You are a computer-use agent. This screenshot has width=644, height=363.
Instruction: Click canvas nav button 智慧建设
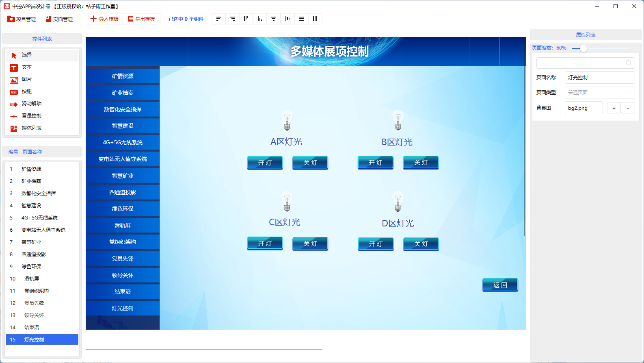coord(123,126)
